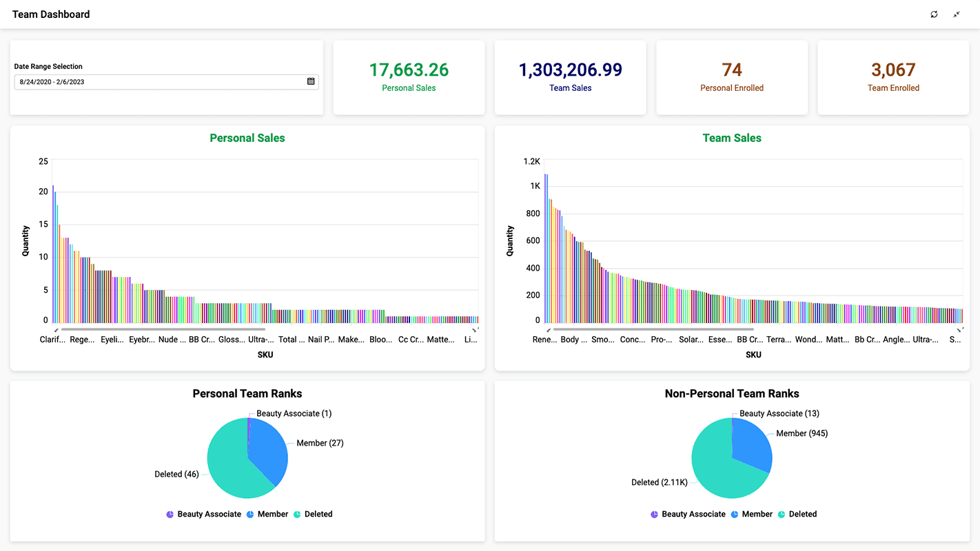
Task: Click "Angle..." SKU label in Team Sales chart
Action: 897,340
